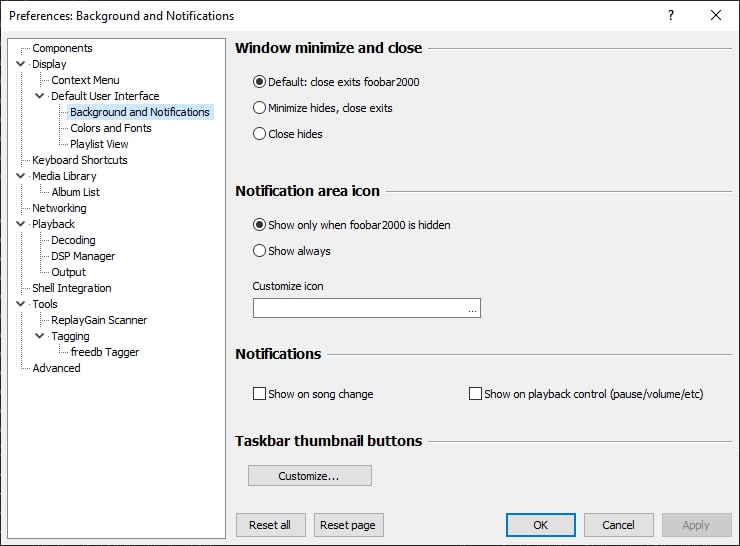Screen dimensions: 740x546
Task: Select the Tagging tree label
Action: pos(70,336)
